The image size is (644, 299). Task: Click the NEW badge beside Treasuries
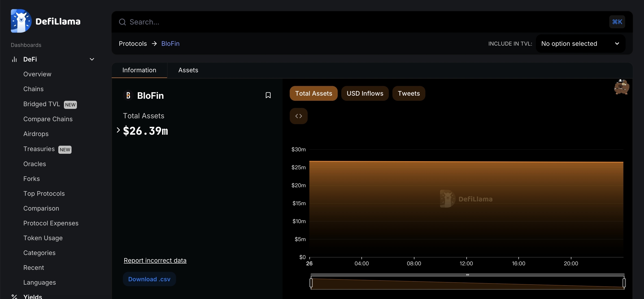coord(65,150)
